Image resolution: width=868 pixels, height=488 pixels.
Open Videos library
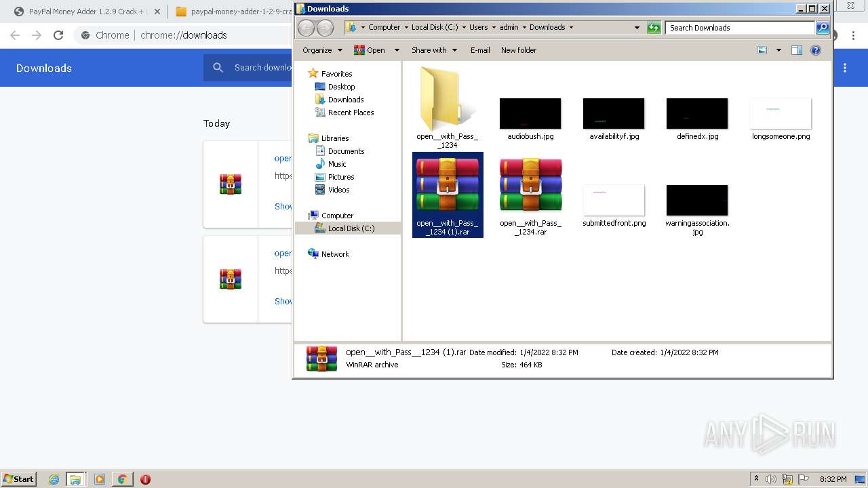tap(332, 190)
